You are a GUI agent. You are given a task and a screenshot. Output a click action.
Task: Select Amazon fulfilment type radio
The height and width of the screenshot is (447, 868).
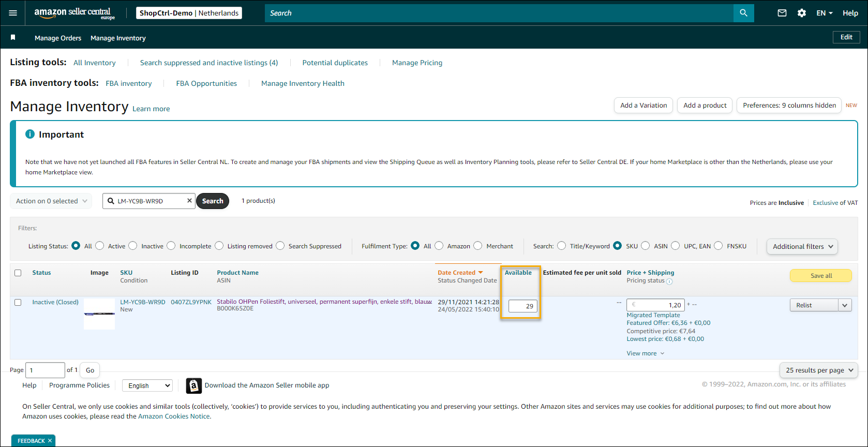(439, 246)
